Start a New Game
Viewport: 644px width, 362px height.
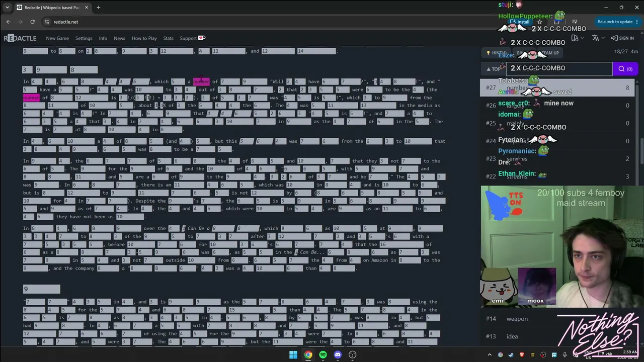pos(57,38)
